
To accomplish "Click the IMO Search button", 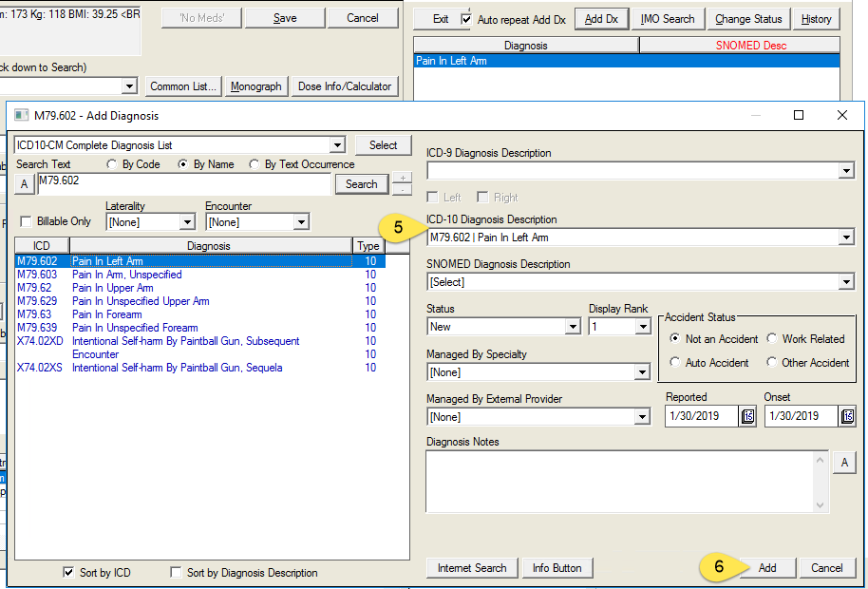I will [x=668, y=19].
